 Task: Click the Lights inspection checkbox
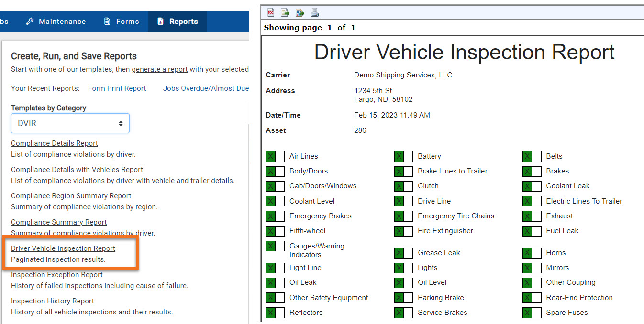point(403,268)
